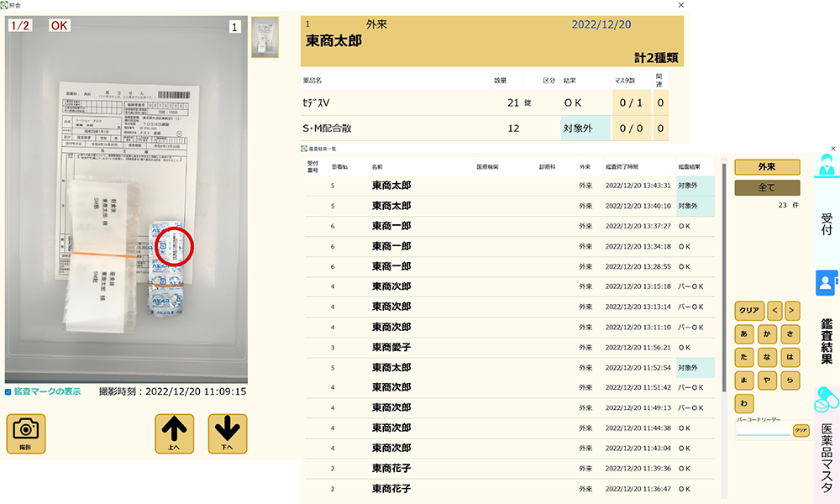Click the 0 / 1 master count cell
The image size is (840, 504).
click(x=631, y=102)
